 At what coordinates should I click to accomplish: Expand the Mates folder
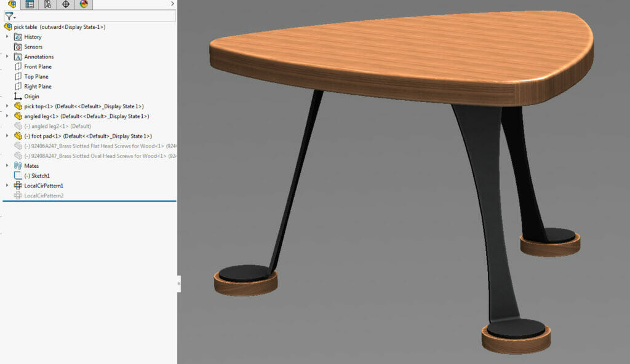pos(7,165)
